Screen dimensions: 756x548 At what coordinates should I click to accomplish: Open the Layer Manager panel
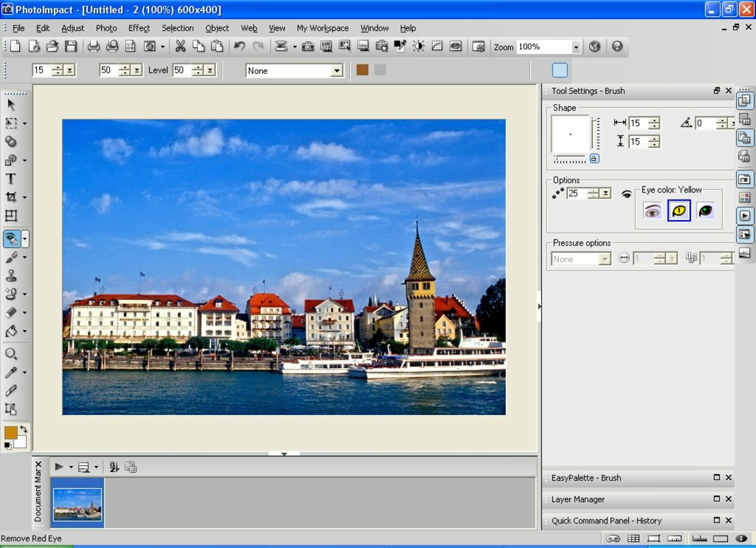[x=616, y=499]
